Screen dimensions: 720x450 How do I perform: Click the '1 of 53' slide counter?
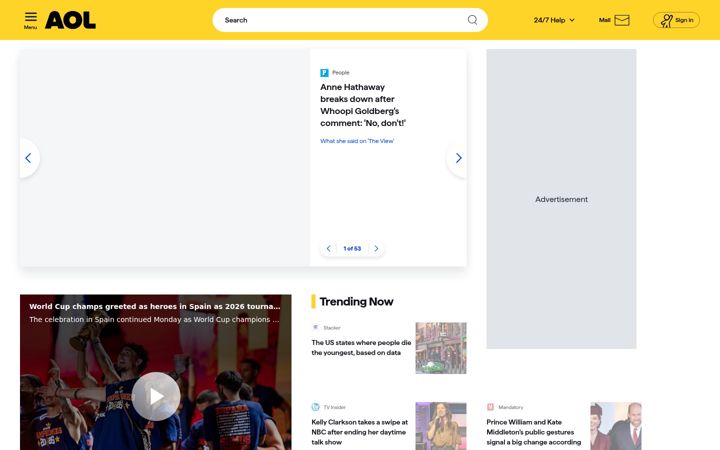pos(352,248)
